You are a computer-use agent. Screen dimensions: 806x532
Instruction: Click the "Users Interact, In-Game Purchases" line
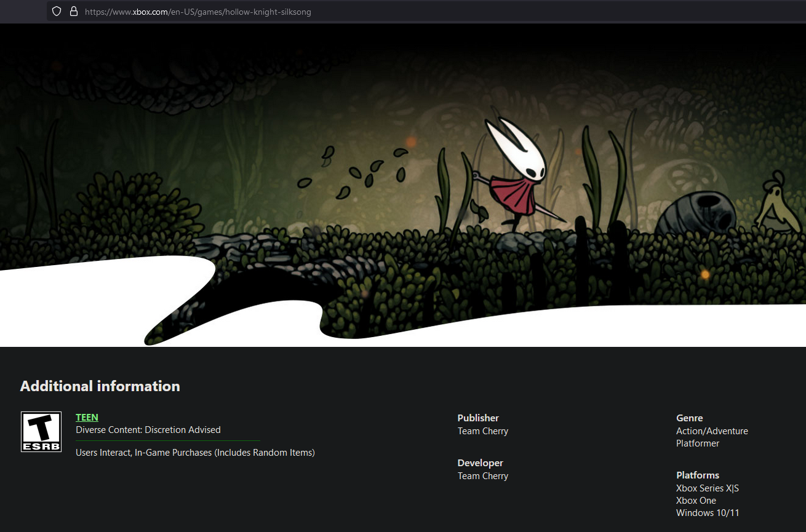(195, 453)
